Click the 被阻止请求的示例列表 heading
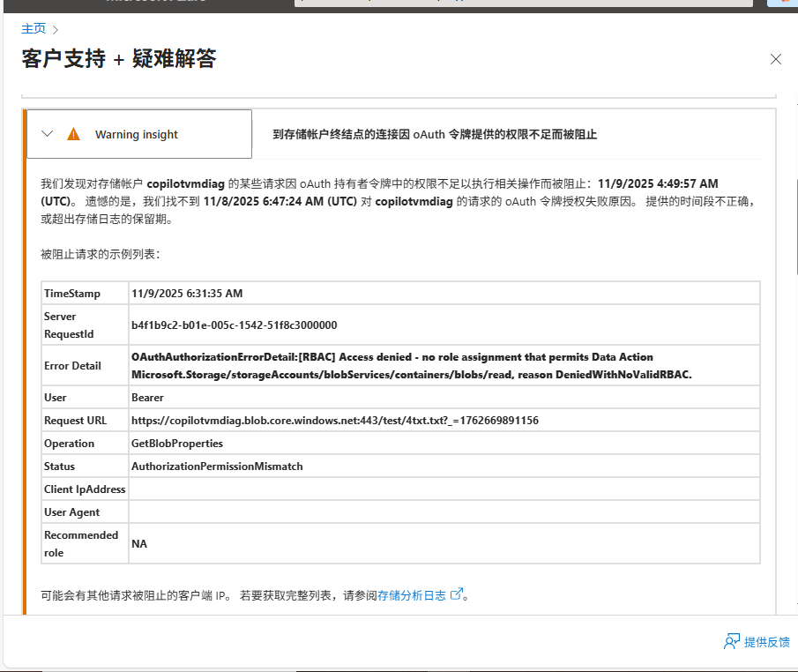 click(101, 254)
